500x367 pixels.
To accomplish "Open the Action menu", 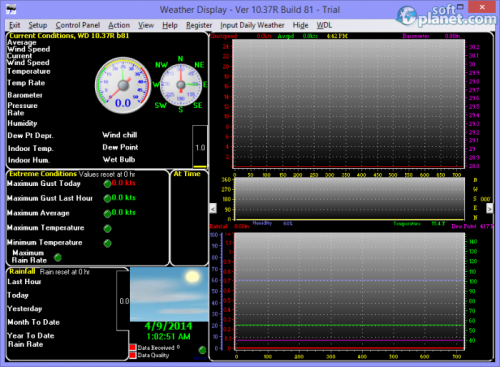I will point(119,25).
